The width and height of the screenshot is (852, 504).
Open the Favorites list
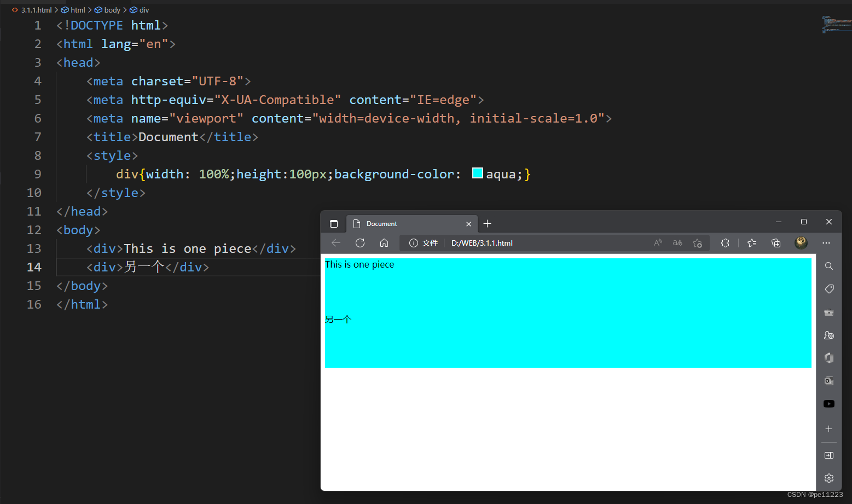(x=752, y=243)
